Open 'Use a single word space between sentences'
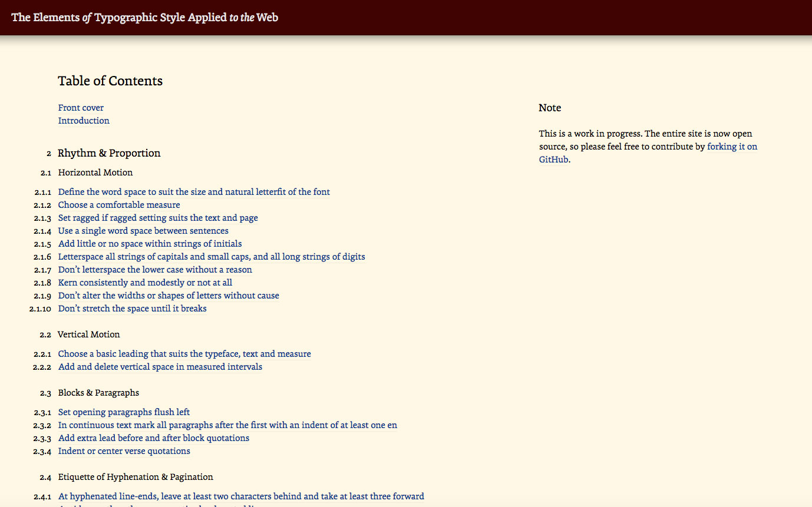Screen dimensions: 812x507 point(143,231)
